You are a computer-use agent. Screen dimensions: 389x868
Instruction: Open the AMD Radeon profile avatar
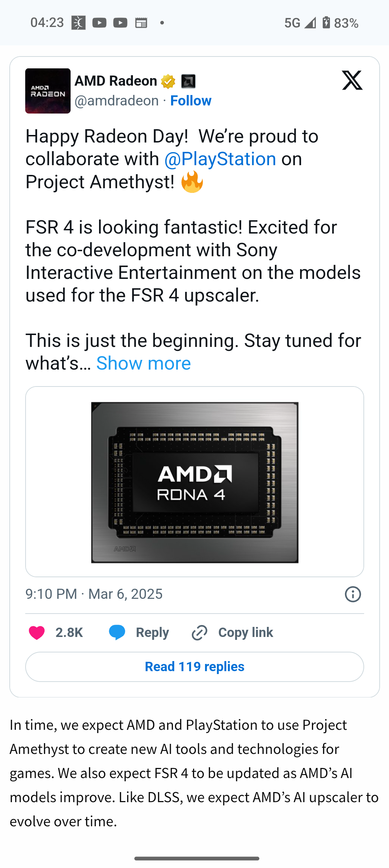(48, 91)
